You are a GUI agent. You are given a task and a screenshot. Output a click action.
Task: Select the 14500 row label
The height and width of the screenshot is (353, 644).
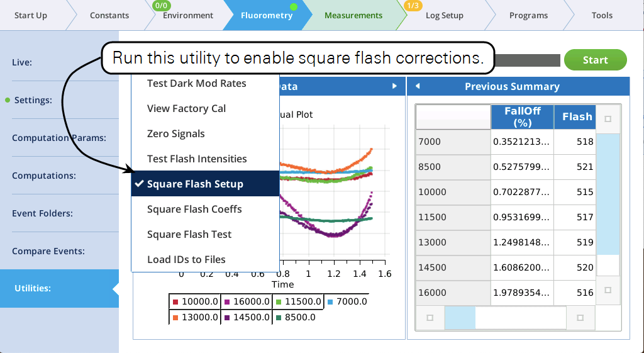click(x=453, y=267)
